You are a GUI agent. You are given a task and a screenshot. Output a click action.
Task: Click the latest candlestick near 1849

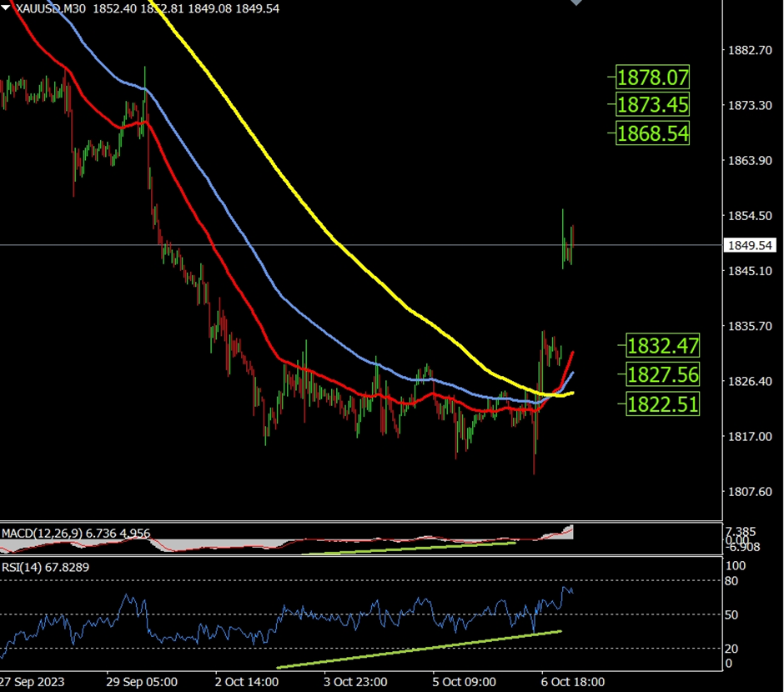[572, 236]
